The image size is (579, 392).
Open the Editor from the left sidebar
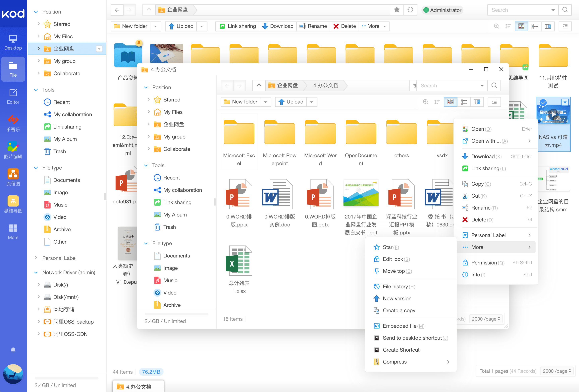click(13, 96)
